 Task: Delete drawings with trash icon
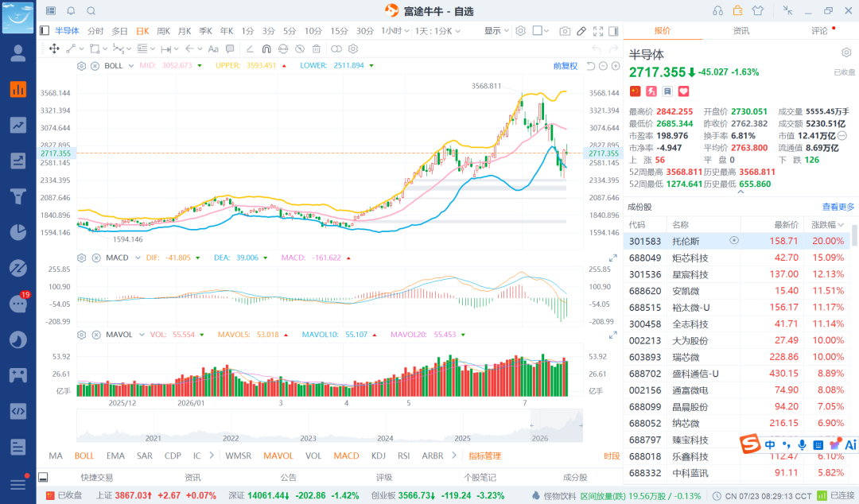point(316,48)
